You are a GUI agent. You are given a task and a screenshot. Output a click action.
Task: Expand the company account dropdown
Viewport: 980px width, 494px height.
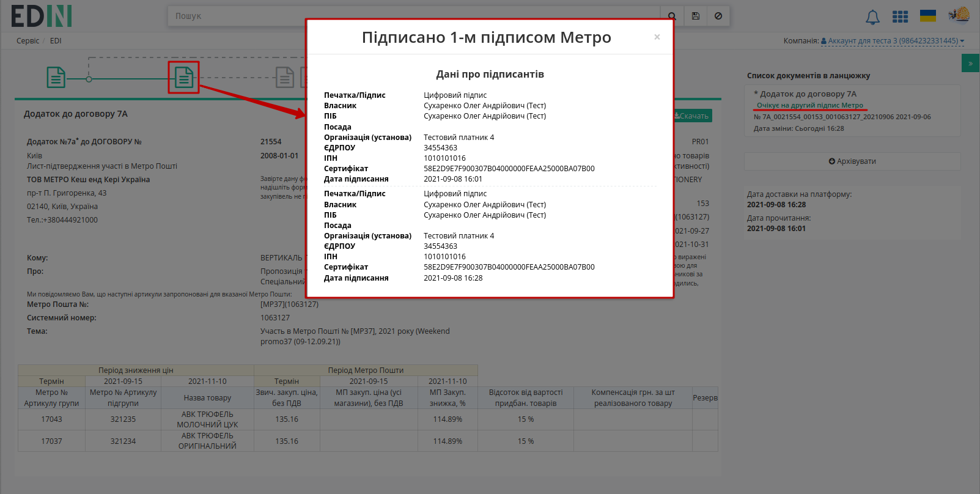[893, 41]
